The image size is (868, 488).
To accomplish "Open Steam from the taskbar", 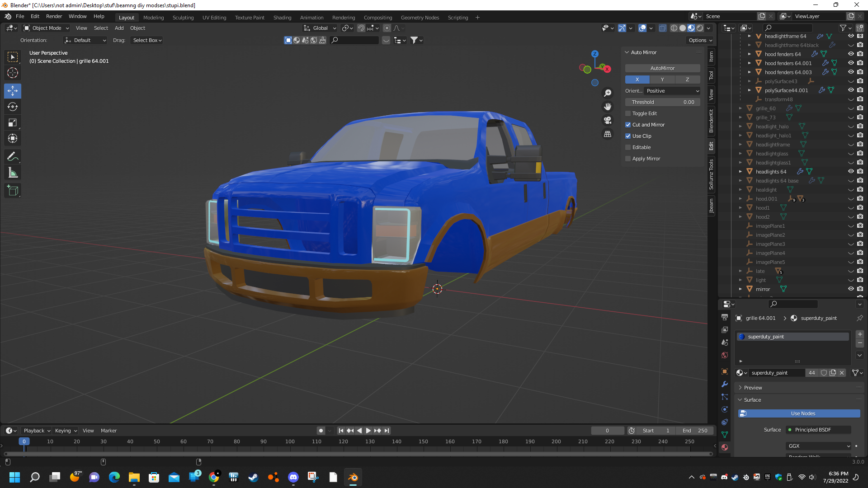I will (253, 477).
